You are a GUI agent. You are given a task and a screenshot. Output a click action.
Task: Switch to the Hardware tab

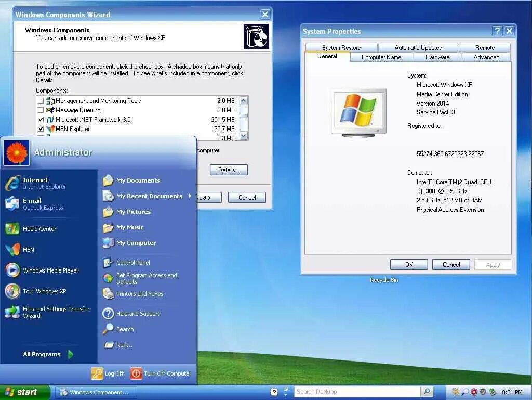pos(436,57)
